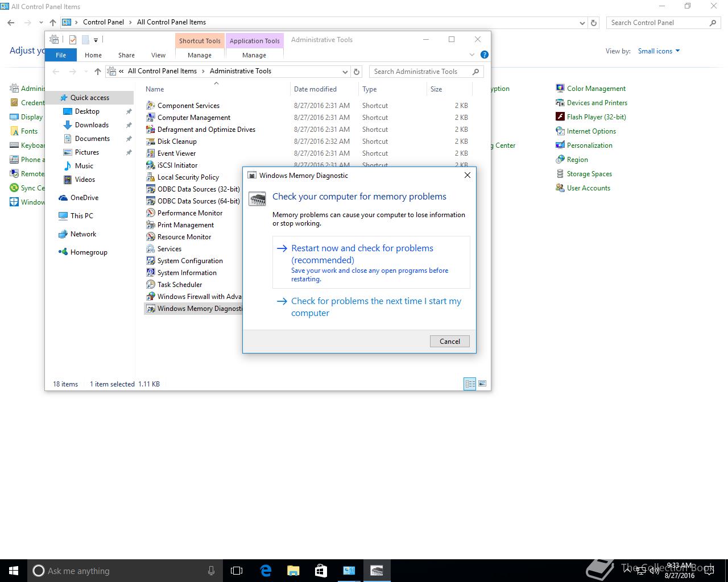Sort by Date modified column header

pyautogui.click(x=324, y=89)
